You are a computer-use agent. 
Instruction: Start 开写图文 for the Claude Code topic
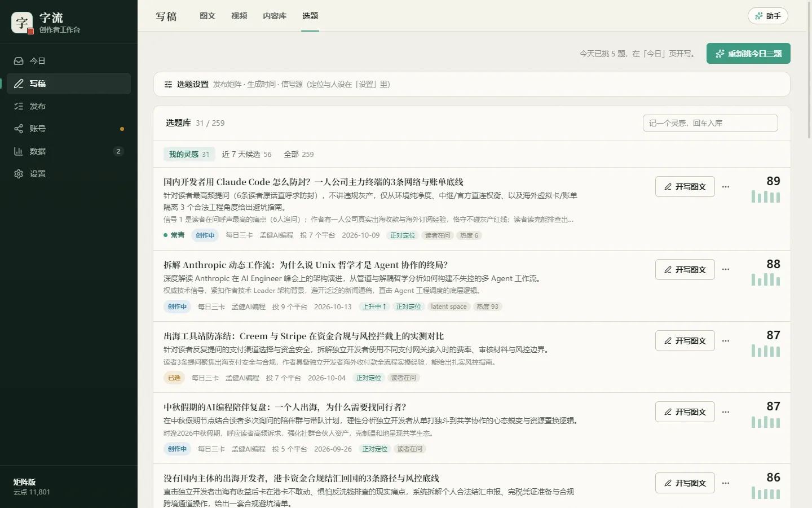click(x=685, y=187)
